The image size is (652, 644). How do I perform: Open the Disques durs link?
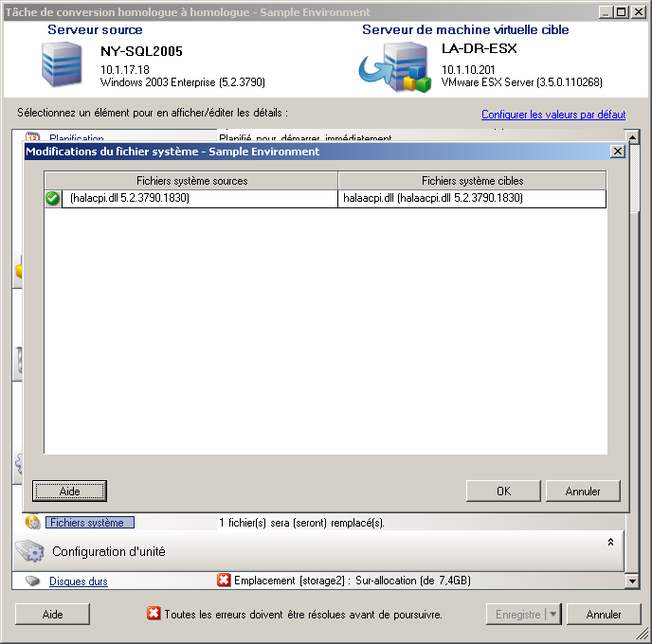pyautogui.click(x=78, y=581)
